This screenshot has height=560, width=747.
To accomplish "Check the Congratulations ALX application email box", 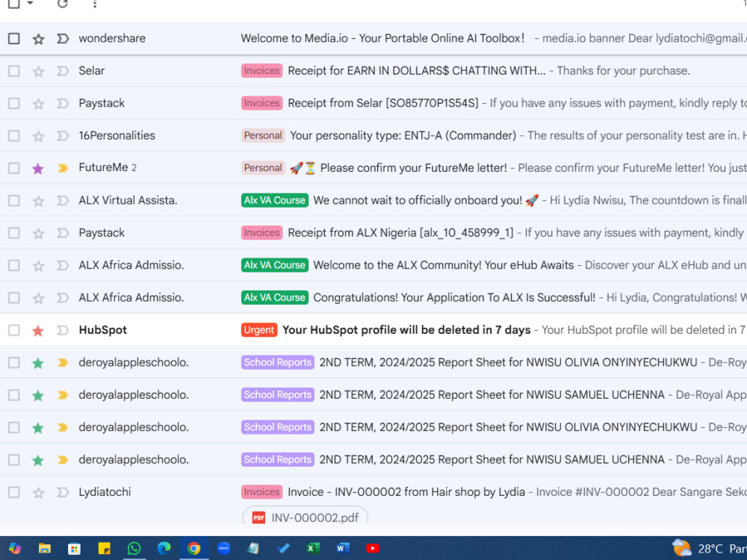I will tap(13, 298).
